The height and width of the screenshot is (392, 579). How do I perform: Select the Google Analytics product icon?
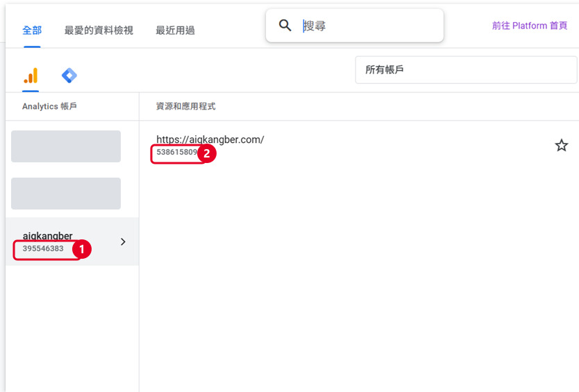coord(31,76)
